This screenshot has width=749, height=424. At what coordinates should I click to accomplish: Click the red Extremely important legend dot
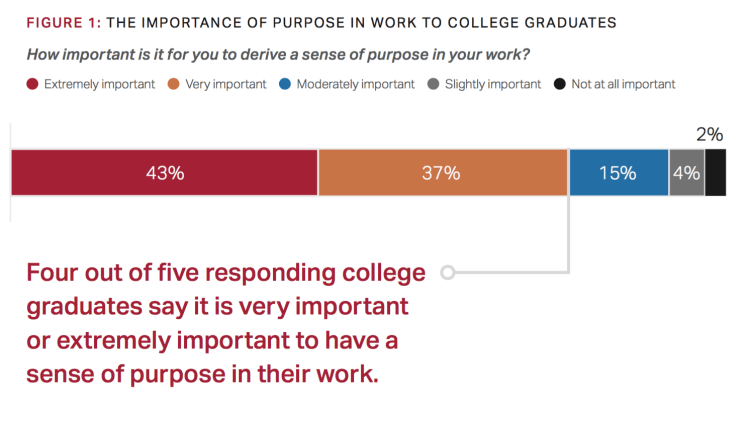tap(32, 85)
